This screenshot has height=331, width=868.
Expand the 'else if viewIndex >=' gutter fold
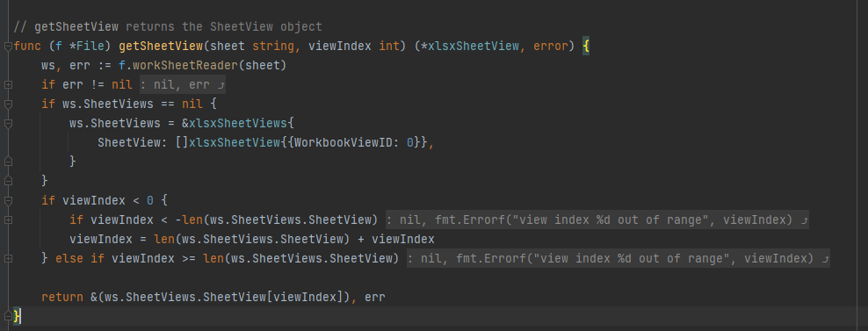point(8,258)
